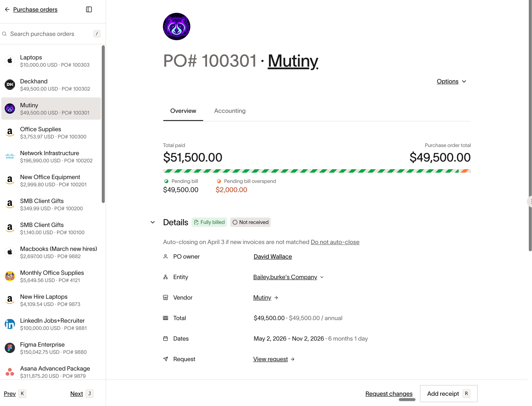Click the Not received status badge

[250, 222]
